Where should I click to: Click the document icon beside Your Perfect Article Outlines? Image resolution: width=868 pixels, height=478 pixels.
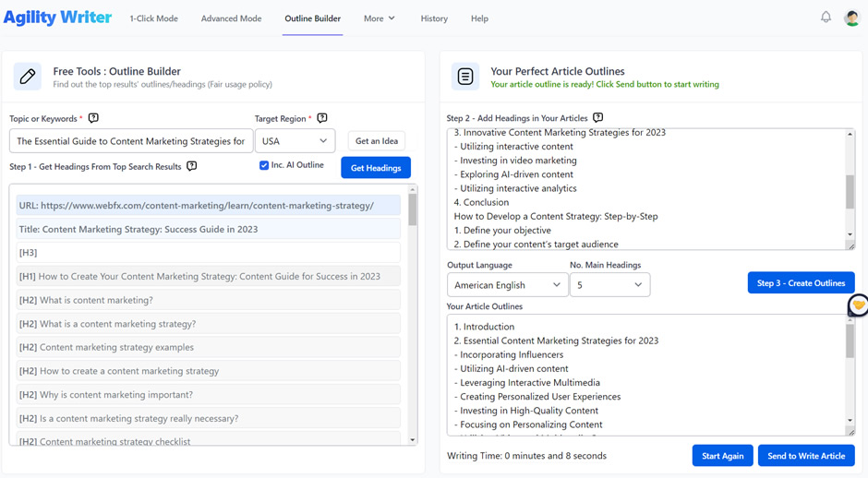point(465,77)
